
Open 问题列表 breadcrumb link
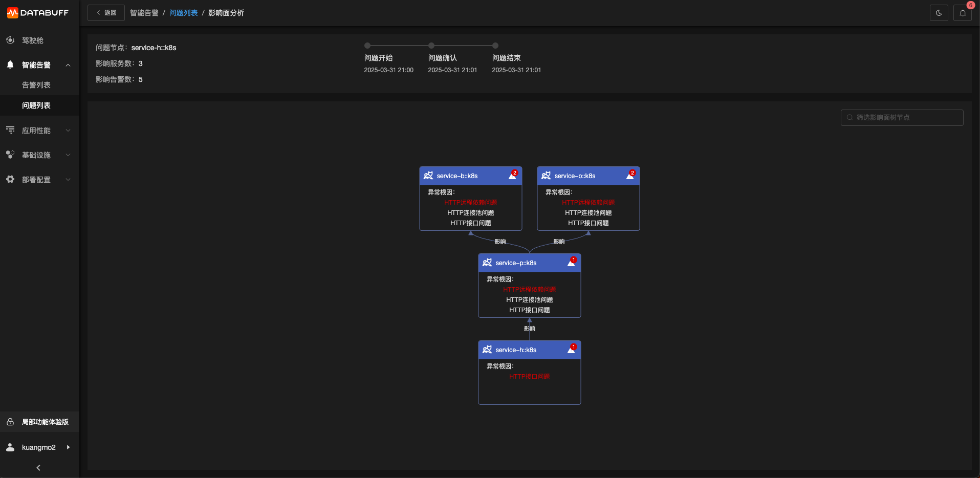pyautogui.click(x=183, y=13)
